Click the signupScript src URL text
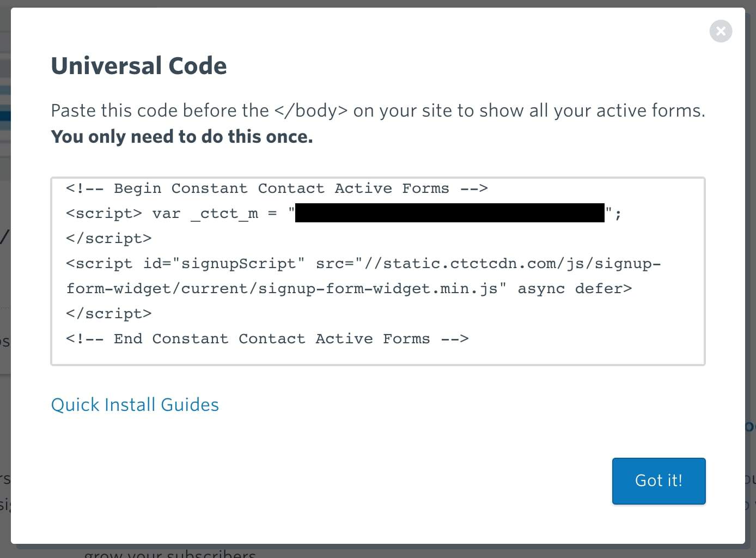 tap(487, 263)
